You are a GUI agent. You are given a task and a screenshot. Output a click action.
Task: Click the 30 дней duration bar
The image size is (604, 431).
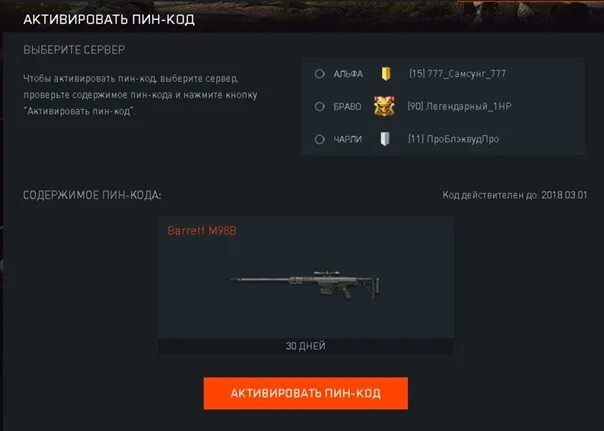coord(305,346)
